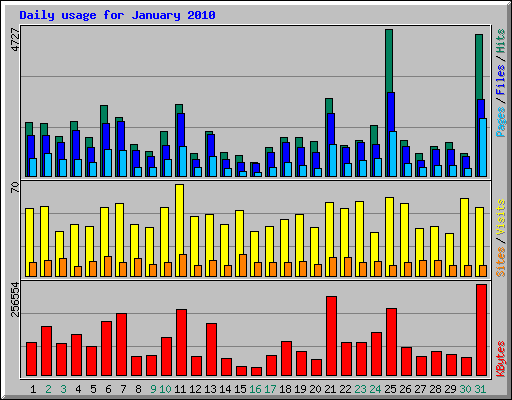This screenshot has height=400, width=512.
Task: Click green day label "3" on the x-axis
Action: tap(63, 389)
